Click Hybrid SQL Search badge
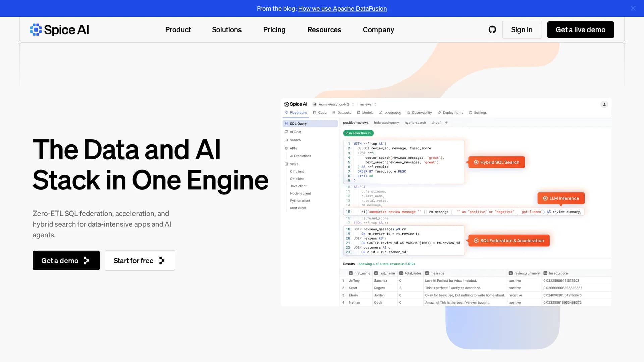 (x=496, y=162)
